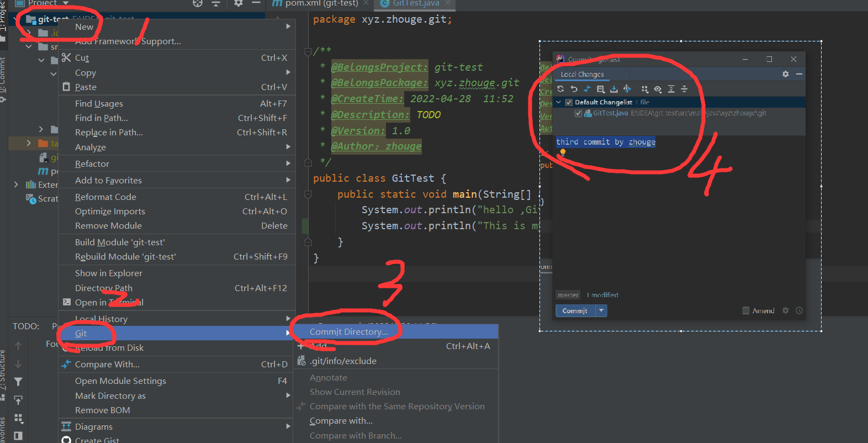
Task: Click Collapse All icon in Commit toolbar
Action: [684, 89]
